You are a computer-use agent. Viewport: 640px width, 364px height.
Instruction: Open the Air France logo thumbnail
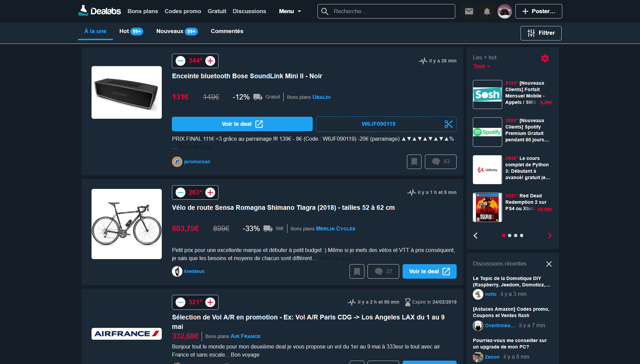(127, 334)
